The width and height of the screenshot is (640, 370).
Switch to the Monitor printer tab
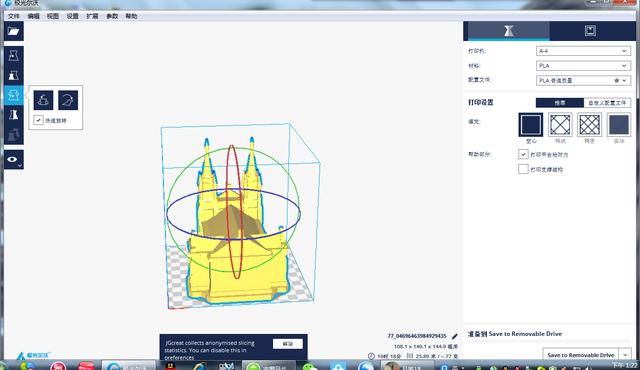pyautogui.click(x=590, y=31)
